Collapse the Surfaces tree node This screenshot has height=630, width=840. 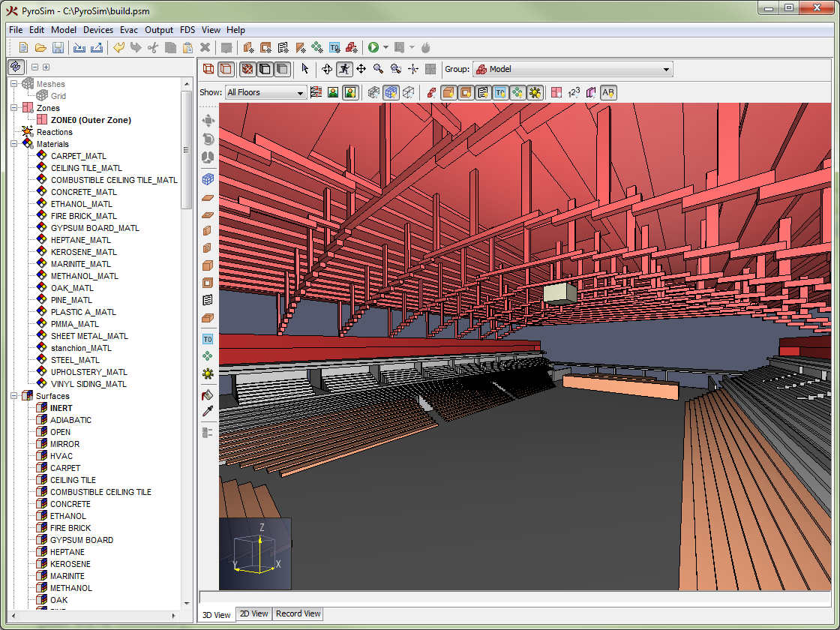click(x=14, y=396)
